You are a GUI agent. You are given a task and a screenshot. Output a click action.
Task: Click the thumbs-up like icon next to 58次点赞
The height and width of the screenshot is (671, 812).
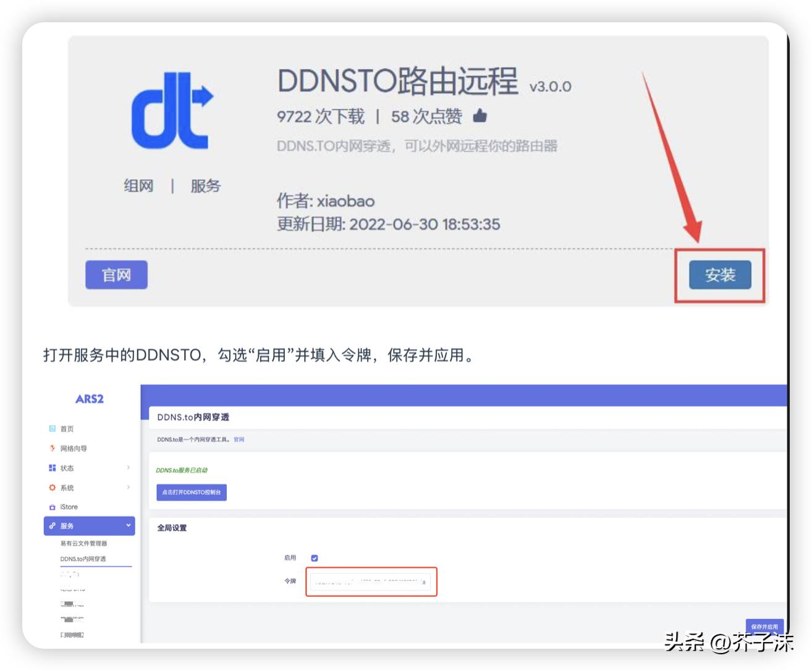[481, 116]
